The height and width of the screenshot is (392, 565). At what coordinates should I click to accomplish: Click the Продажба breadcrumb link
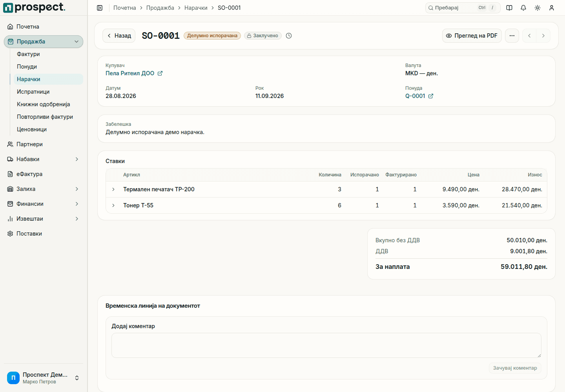(x=160, y=8)
